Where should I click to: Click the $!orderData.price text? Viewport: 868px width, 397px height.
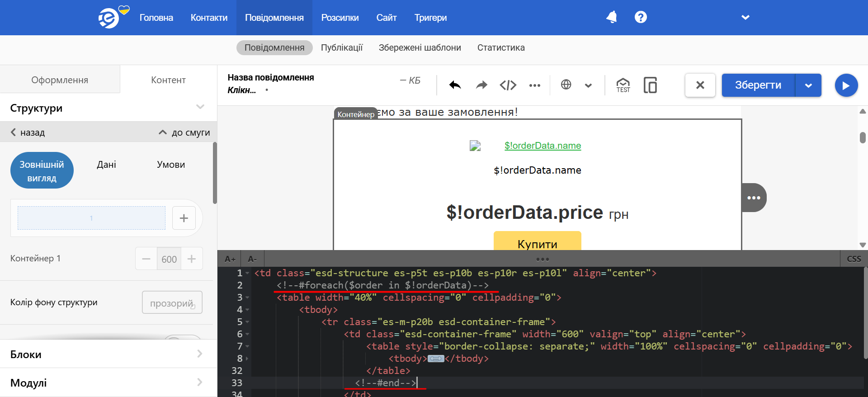click(524, 212)
